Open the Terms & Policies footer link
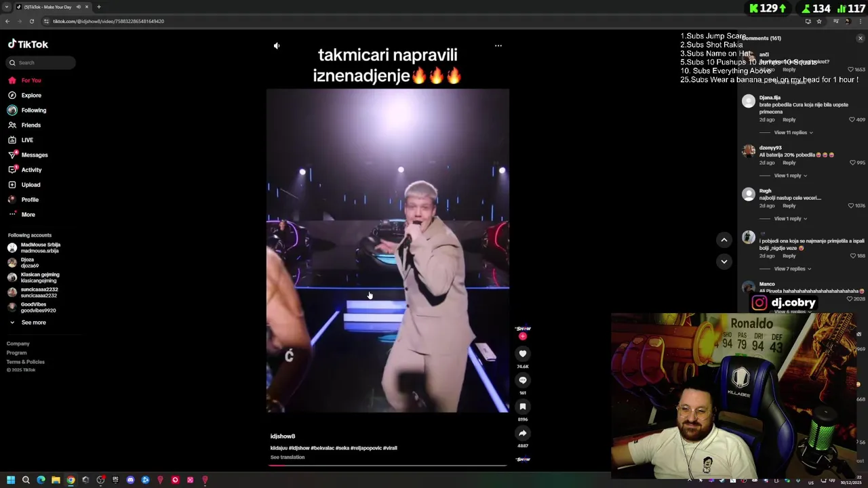The height and width of the screenshot is (488, 868). tap(26, 362)
